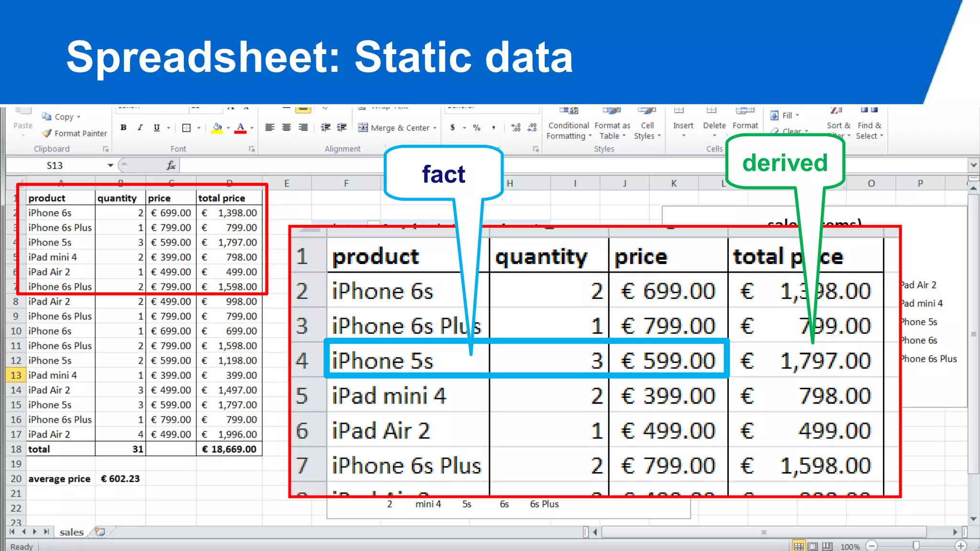Open Number dialog launcher
The width and height of the screenshot is (980, 551).
pos(535,149)
